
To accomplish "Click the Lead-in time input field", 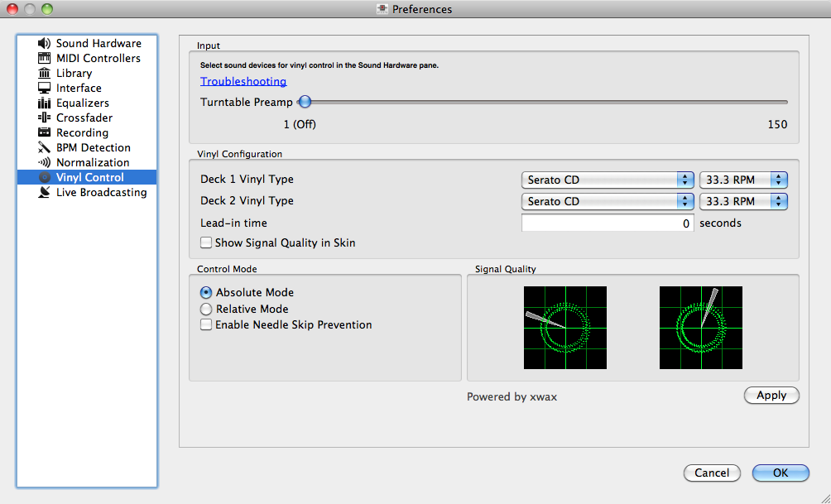I will tap(608, 223).
